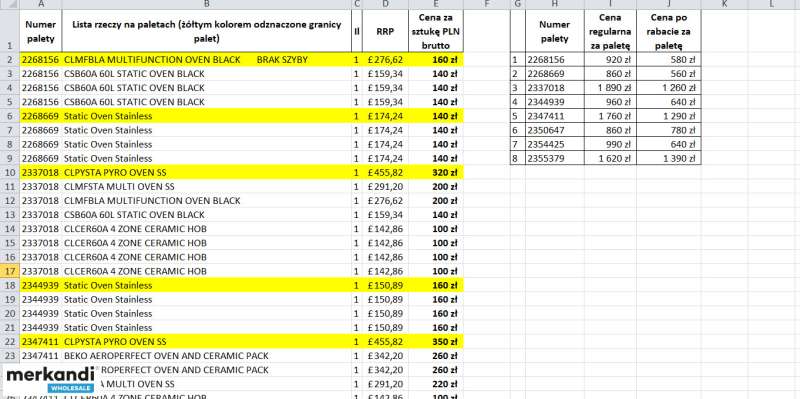Click the 1 890 zł regular price cell
800x399 pixels.
[x=611, y=88]
